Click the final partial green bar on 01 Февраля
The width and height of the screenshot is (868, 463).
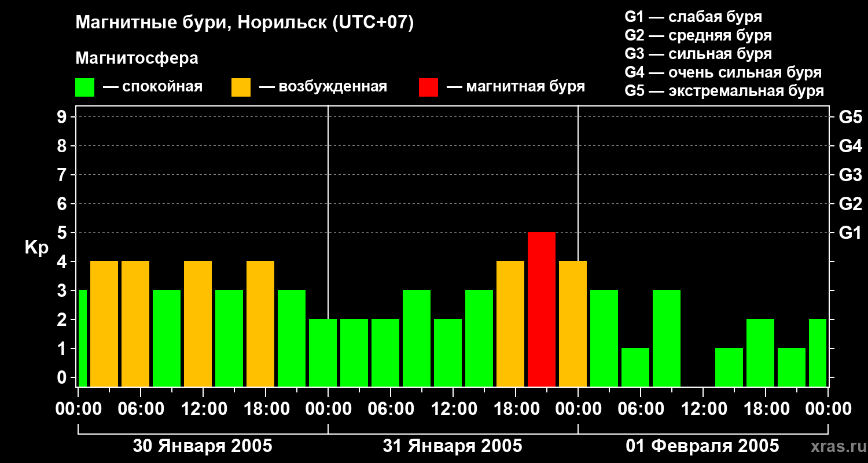(818, 352)
